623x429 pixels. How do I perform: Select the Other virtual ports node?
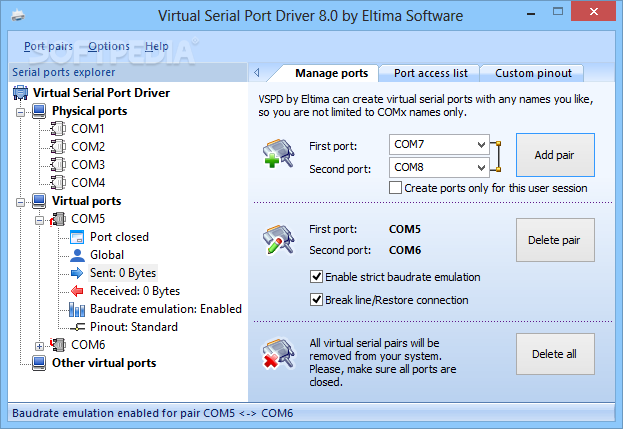tap(104, 363)
